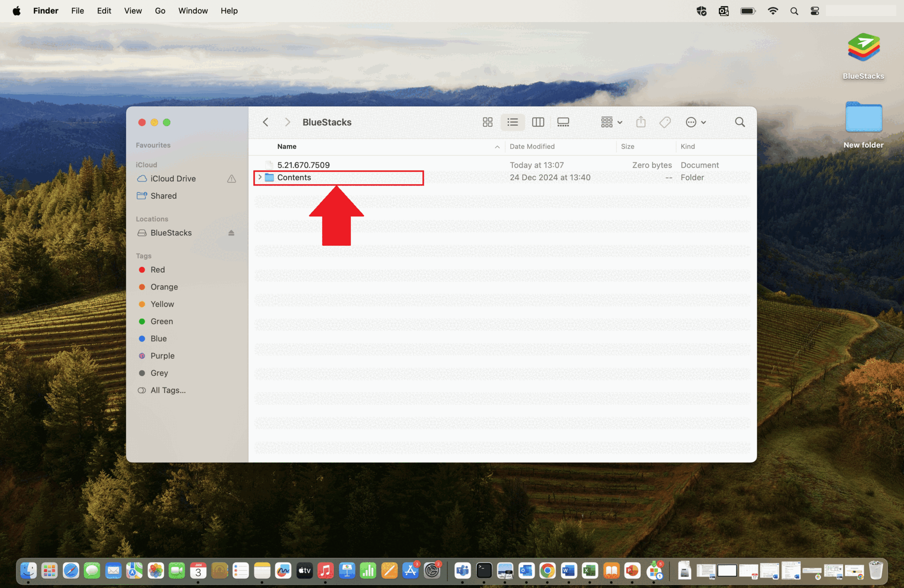This screenshot has height=588, width=904.
Task: Open the Finder menu
Action: pyautogui.click(x=46, y=11)
